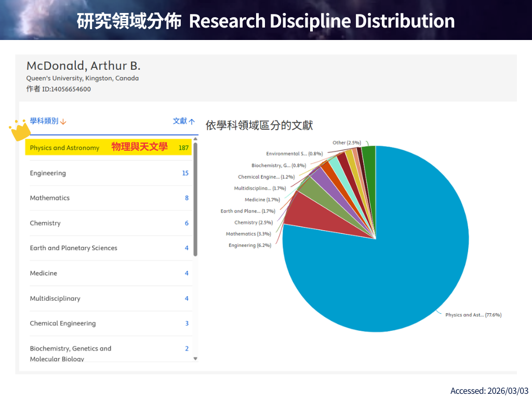The width and height of the screenshot is (532, 399).
Task: Select the Mathematics subject row
Action: (x=50, y=198)
